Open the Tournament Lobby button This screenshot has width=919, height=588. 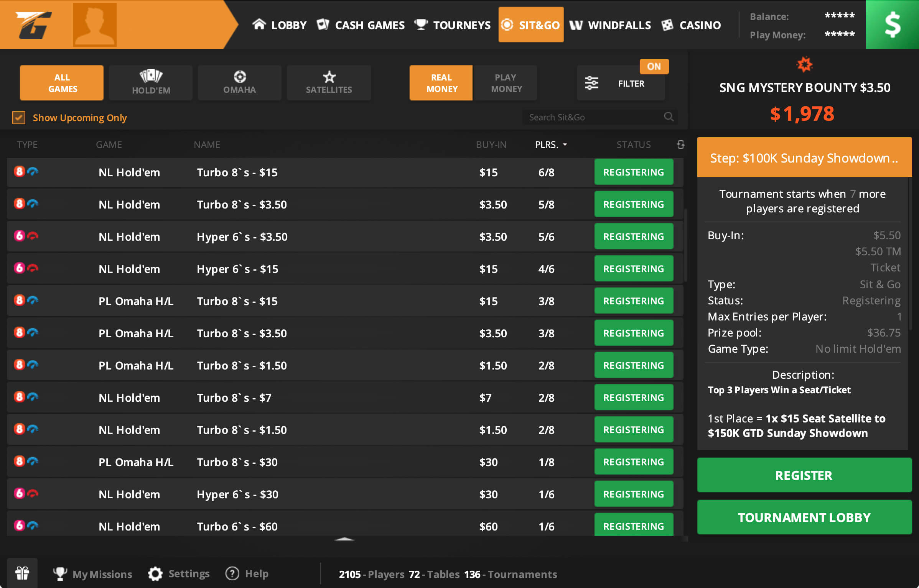pyautogui.click(x=804, y=517)
